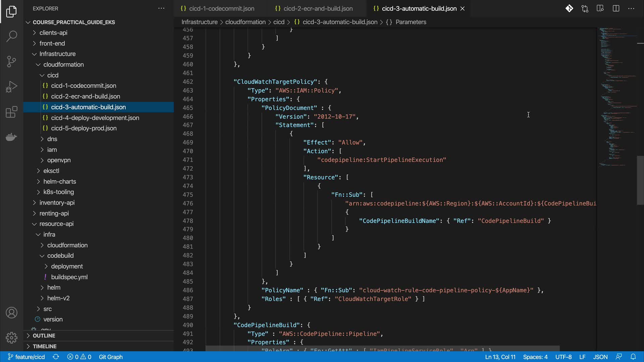Viewport: 644px width, 362px height.
Task: Open the Manage gear menu
Action: click(x=11, y=338)
